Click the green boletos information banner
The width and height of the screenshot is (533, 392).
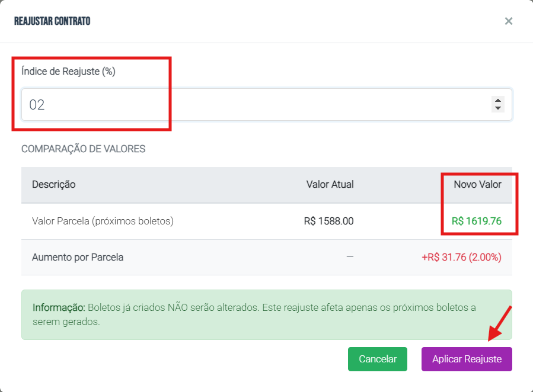point(266,314)
